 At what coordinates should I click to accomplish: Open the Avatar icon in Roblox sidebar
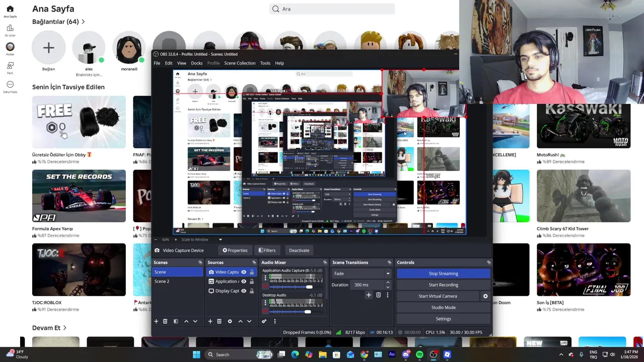(10, 47)
